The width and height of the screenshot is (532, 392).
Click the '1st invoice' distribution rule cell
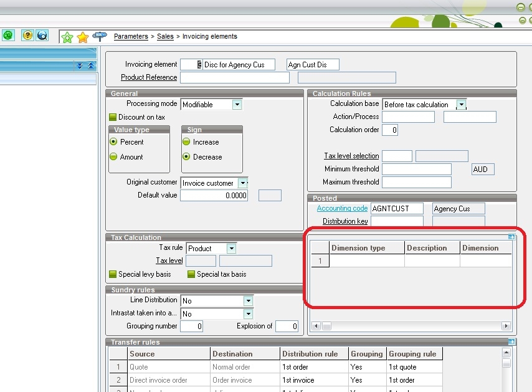click(x=314, y=380)
